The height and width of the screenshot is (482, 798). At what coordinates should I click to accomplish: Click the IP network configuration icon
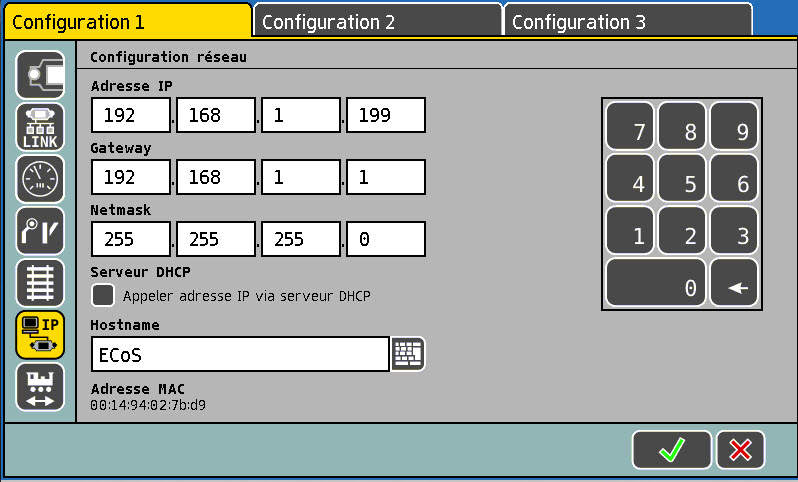coord(40,335)
